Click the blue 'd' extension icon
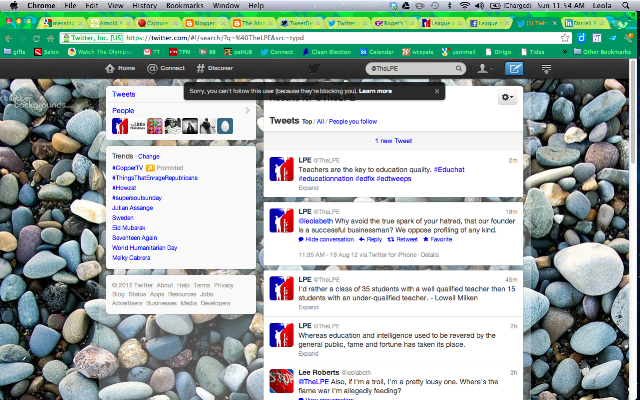Screen dimensions: 640x400 pos(581,38)
